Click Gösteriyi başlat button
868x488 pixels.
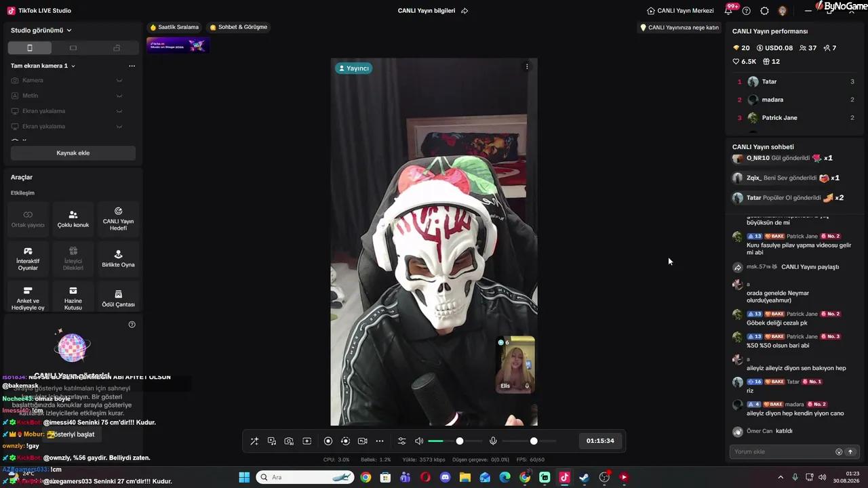pyautogui.click(x=73, y=434)
